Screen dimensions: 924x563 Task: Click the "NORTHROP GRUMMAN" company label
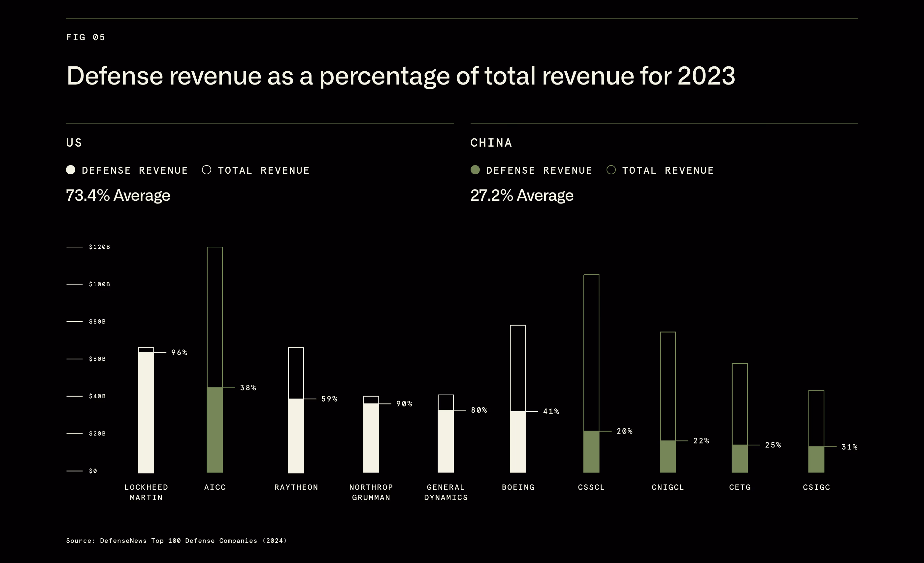[x=371, y=492]
